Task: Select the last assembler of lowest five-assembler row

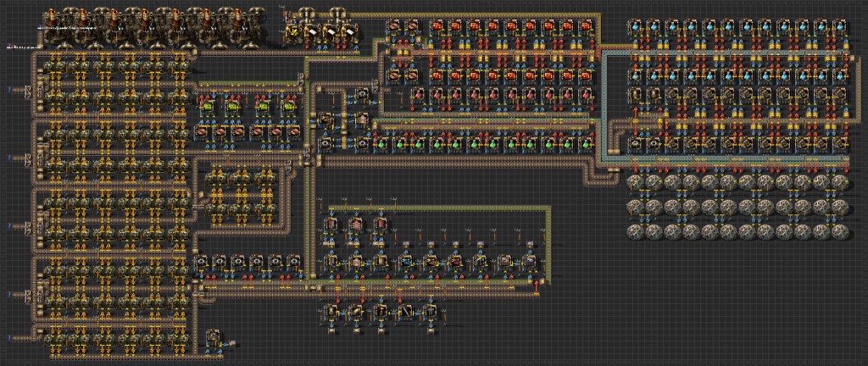Action: (430, 311)
